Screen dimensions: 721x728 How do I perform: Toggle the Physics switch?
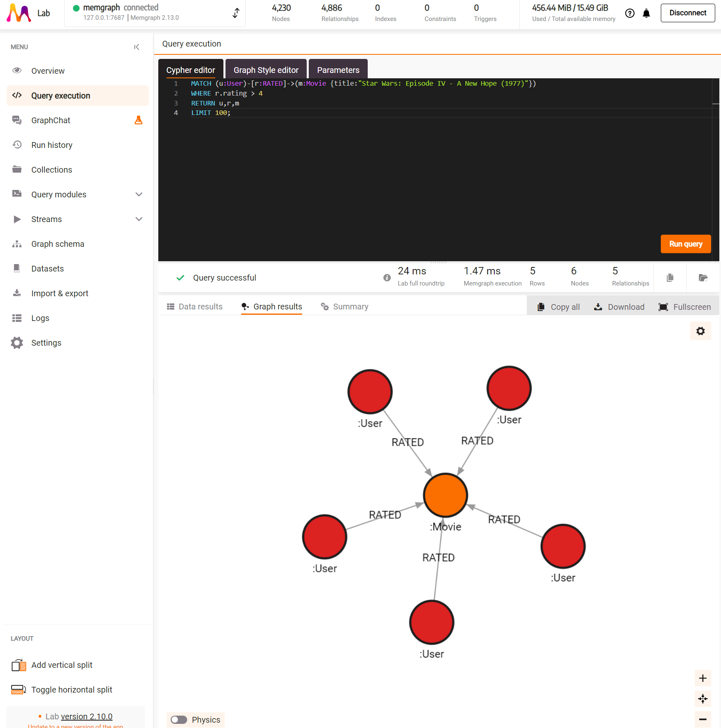tap(179, 719)
